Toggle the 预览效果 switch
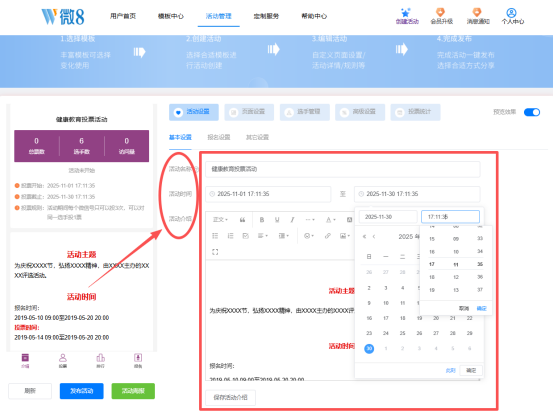The image size is (553, 414). tap(532, 112)
